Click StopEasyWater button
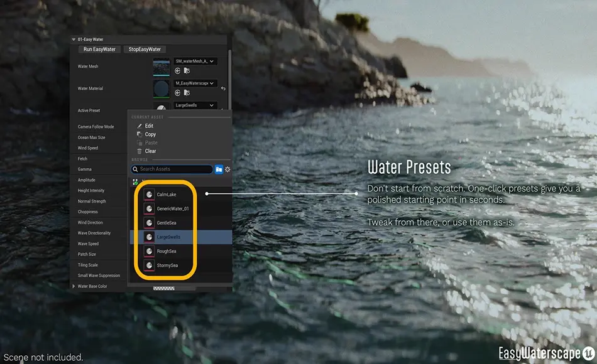This screenshot has width=597, height=364. point(145,50)
